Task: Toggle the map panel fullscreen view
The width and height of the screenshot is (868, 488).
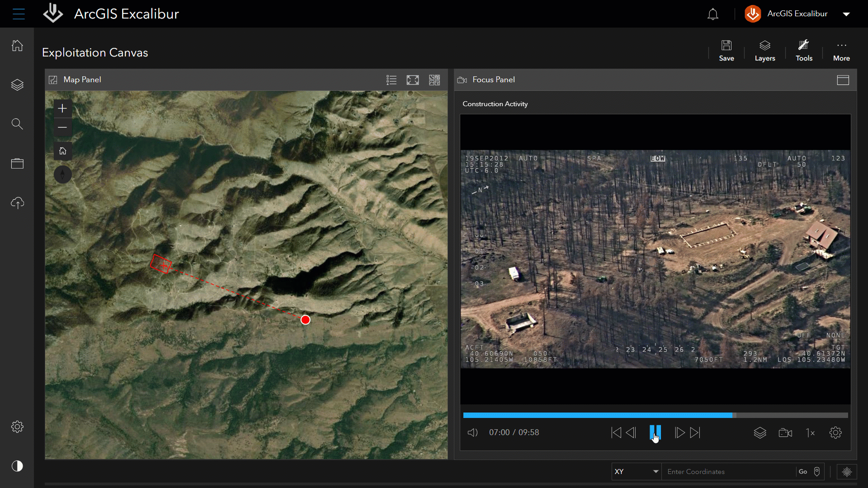Action: [413, 80]
